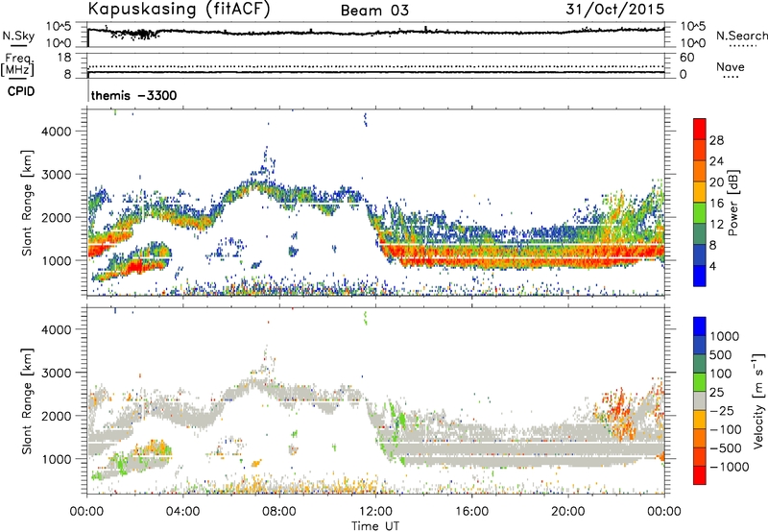
Task: Click the 16 label on the power colorbar
Action: [x=716, y=204]
